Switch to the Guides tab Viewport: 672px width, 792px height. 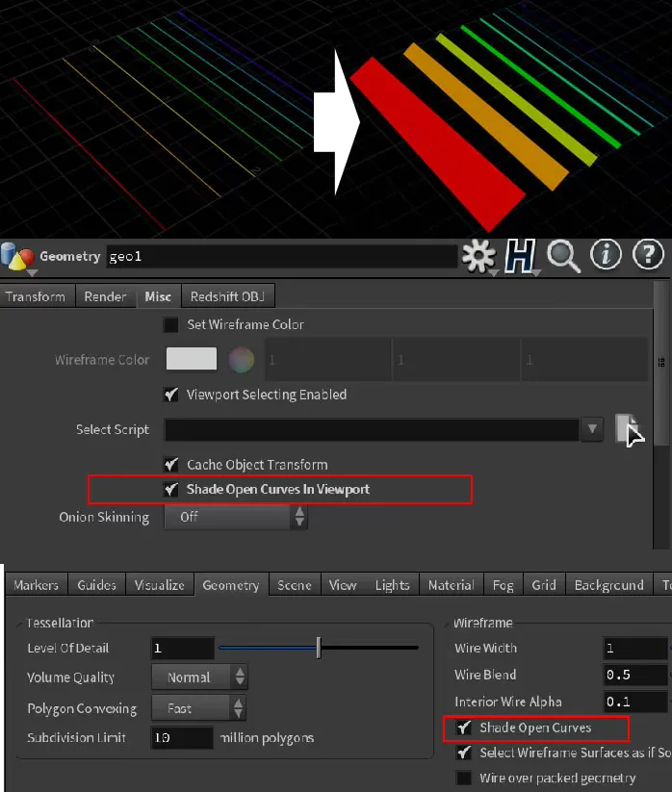tap(96, 585)
